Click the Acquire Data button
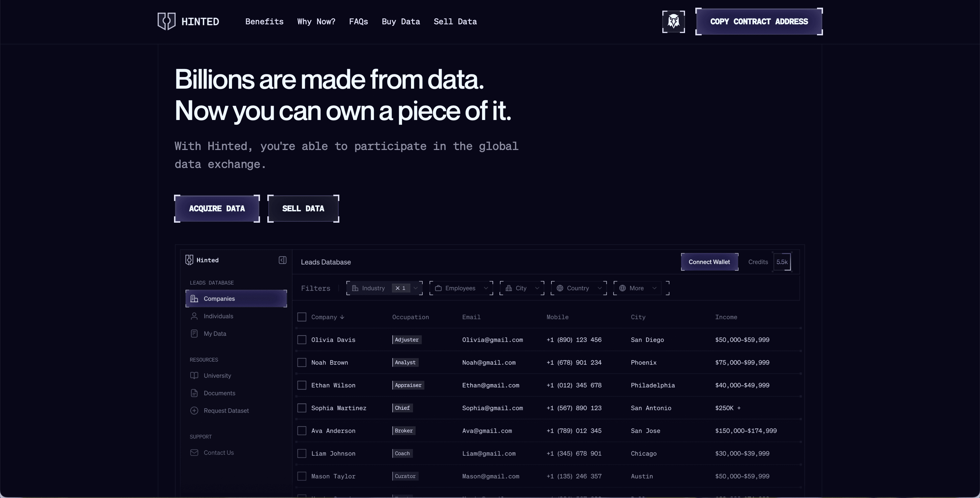Screen dimensions: 980x498 pyautogui.click(x=217, y=208)
